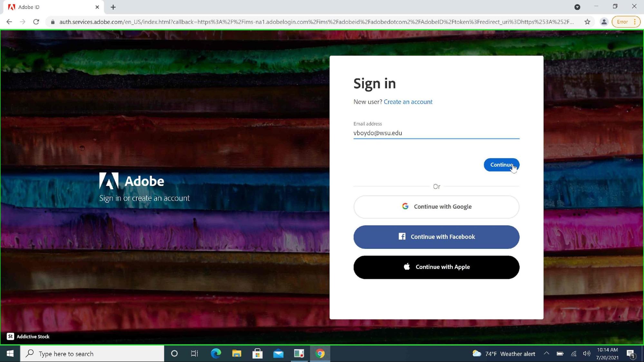
Task: Expand the tab search dropdown arrow
Action: point(577,7)
